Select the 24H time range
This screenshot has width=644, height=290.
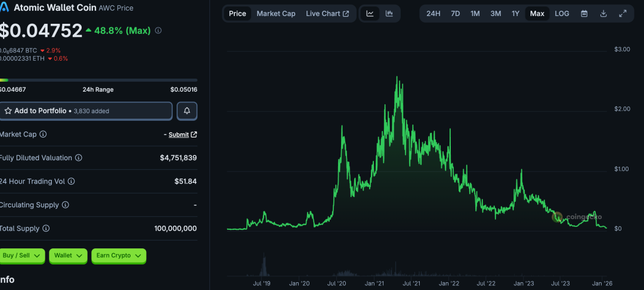(x=434, y=14)
